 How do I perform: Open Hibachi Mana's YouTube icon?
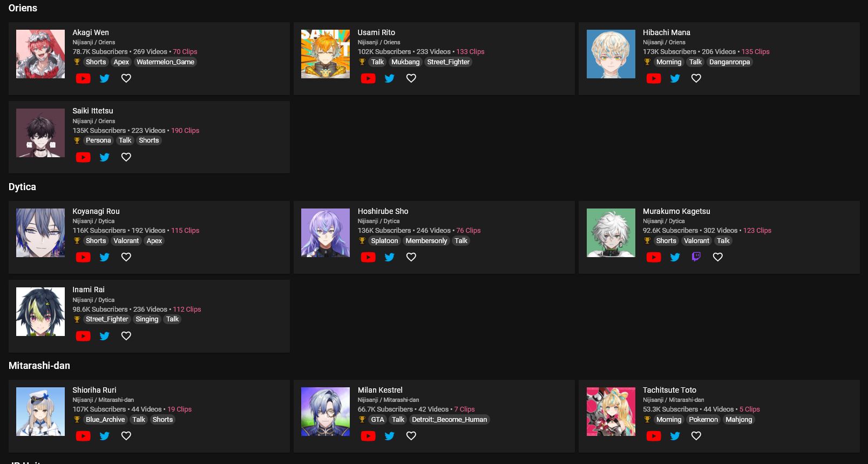click(x=653, y=78)
